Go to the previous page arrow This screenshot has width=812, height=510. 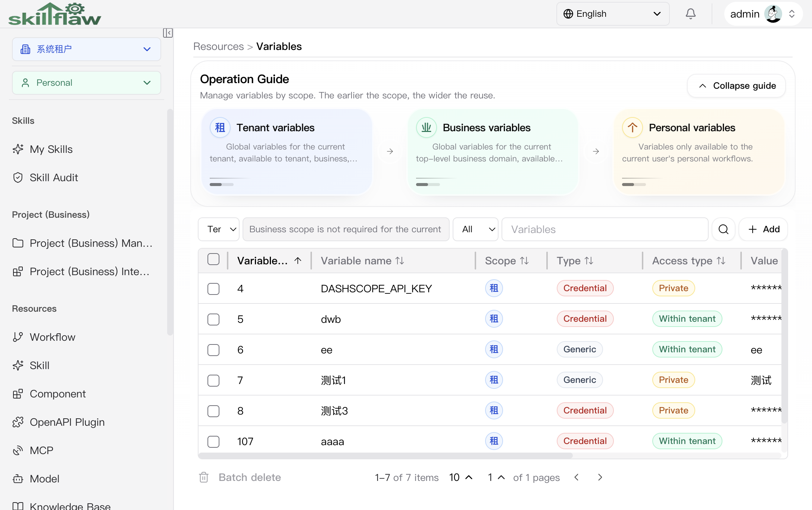577,477
